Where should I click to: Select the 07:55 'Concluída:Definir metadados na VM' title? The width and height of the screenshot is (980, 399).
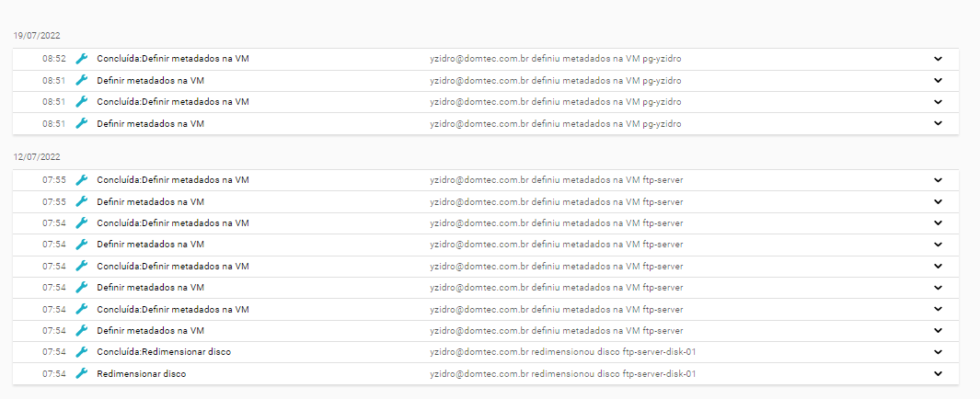pyautogui.click(x=173, y=180)
